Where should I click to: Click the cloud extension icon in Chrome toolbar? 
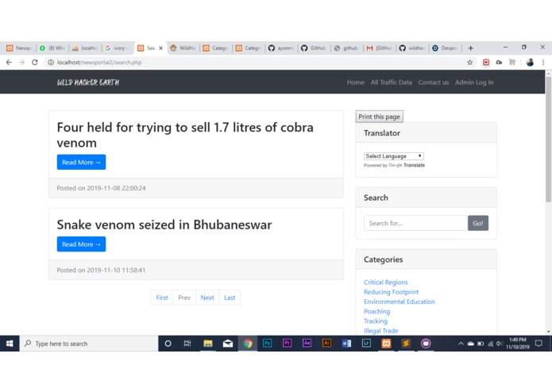coord(500,62)
